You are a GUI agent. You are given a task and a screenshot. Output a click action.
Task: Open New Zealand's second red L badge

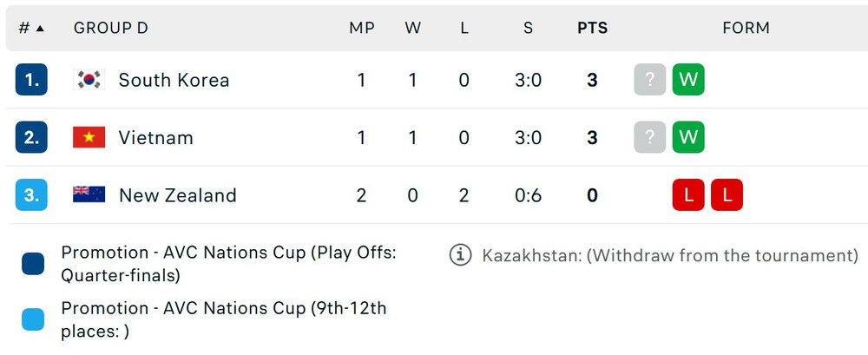point(727,195)
